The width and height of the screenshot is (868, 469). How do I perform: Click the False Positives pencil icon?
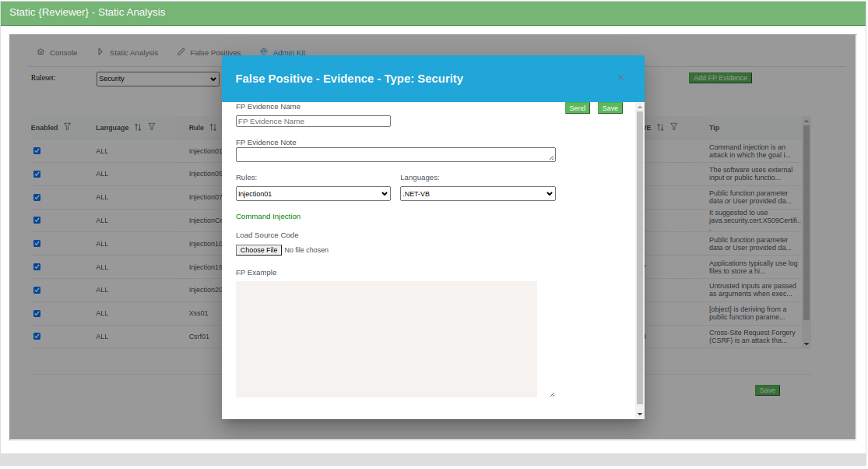pyautogui.click(x=180, y=51)
